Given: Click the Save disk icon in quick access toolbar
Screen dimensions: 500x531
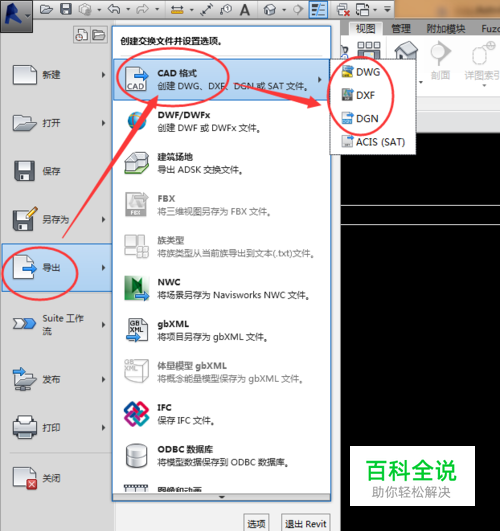Looking at the screenshot, I should pyautogui.click(x=66, y=9).
